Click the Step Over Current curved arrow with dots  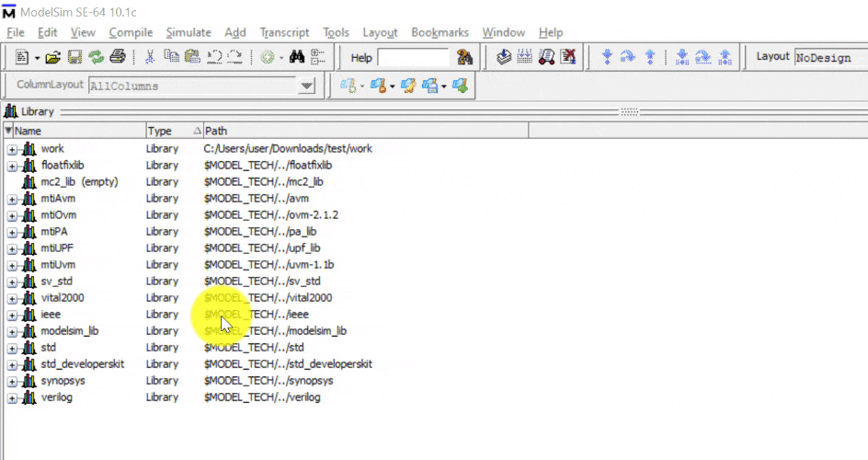(703, 56)
